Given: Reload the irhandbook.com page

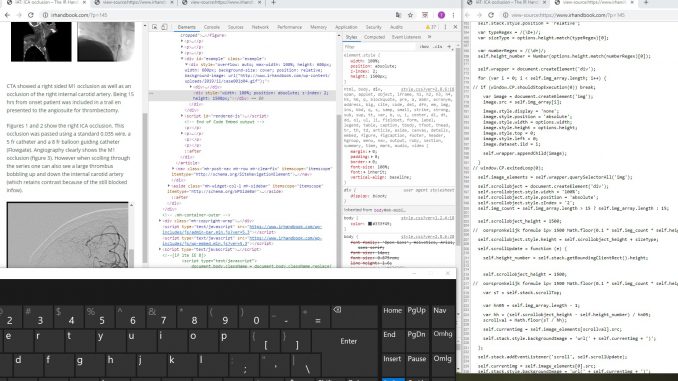Looking at the screenshot, I should 30,15.
